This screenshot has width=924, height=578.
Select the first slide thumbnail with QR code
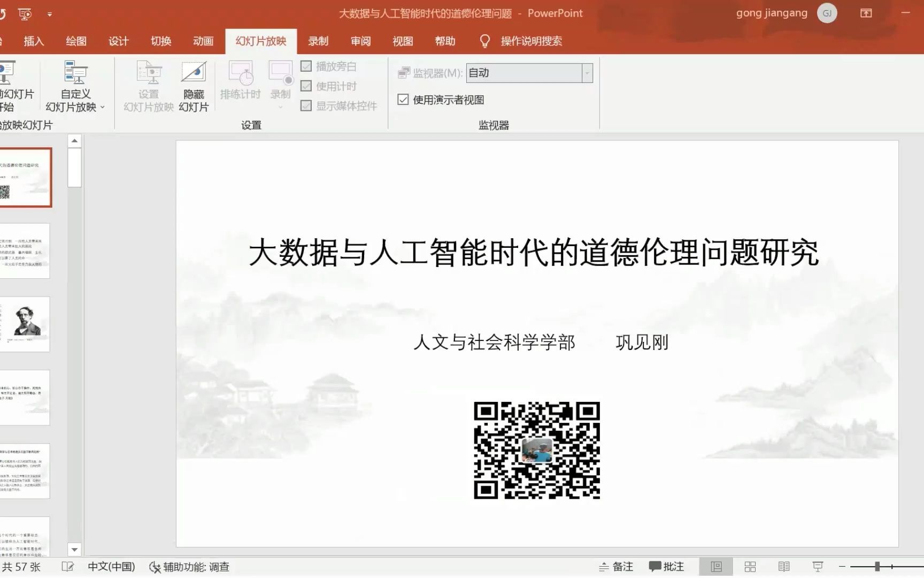[x=25, y=177]
